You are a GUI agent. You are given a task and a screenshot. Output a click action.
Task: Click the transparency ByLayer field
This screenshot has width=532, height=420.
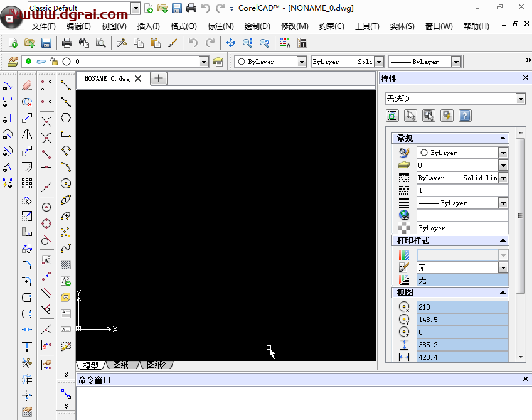pos(462,228)
